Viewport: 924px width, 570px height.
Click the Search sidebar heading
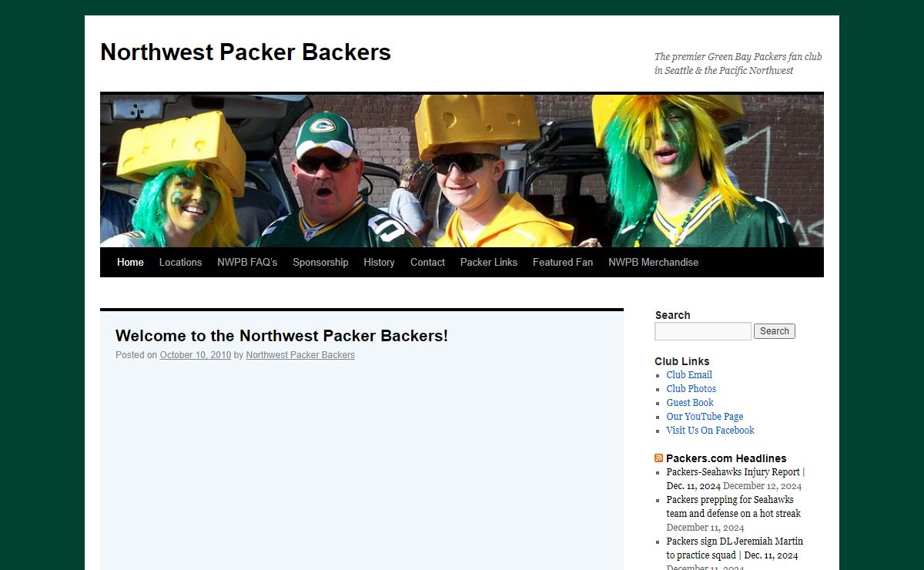tap(673, 315)
